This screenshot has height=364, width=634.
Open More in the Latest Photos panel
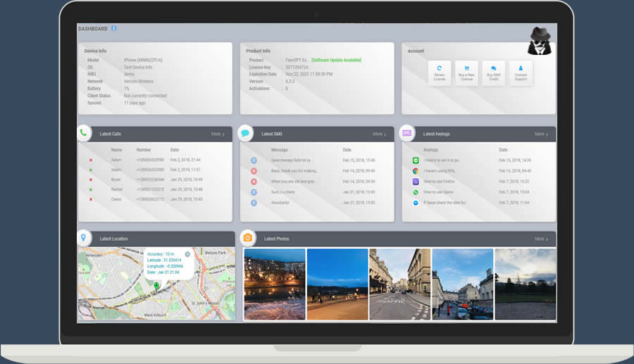pos(541,239)
